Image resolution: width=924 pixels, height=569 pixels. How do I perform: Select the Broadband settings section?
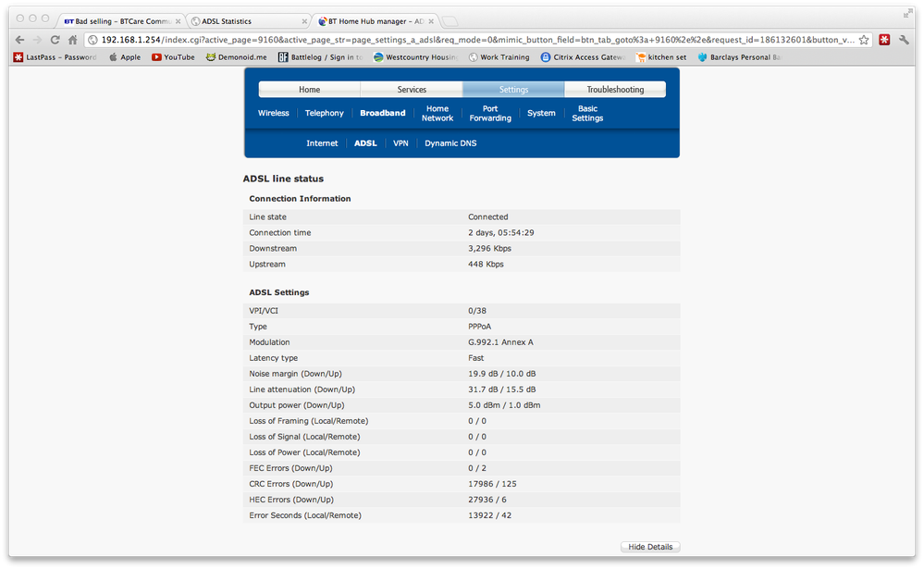pos(382,113)
